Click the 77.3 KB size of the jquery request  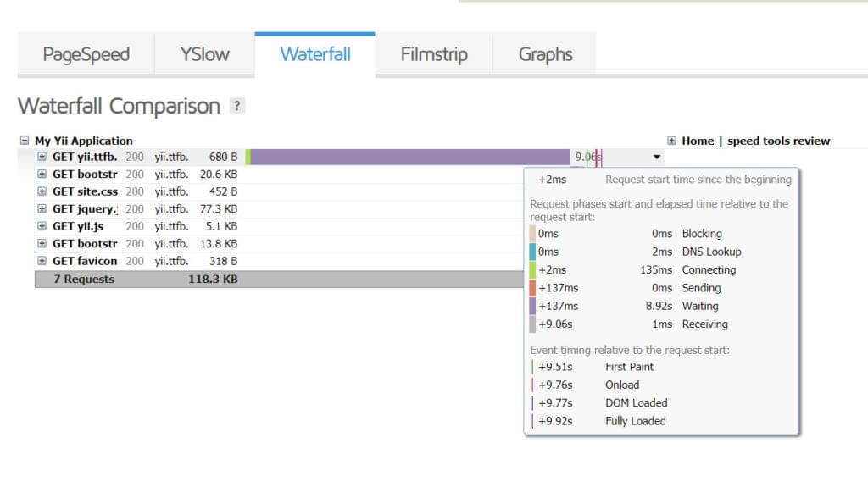218,208
